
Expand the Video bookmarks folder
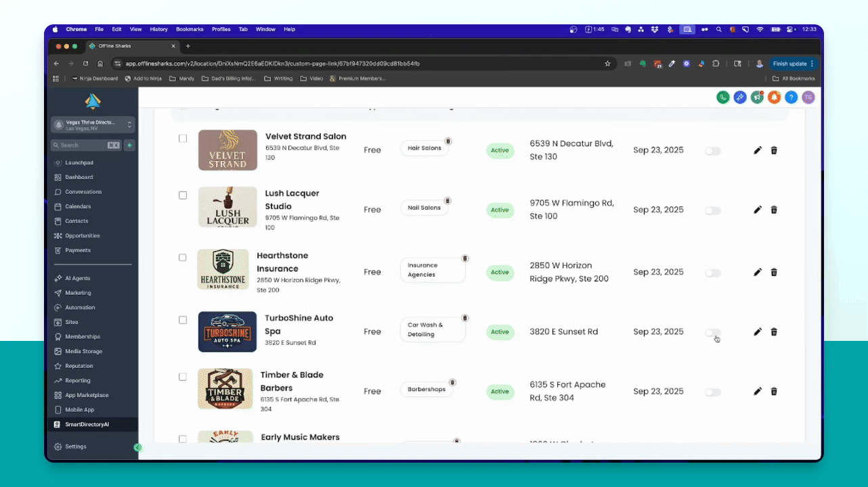[x=311, y=78]
